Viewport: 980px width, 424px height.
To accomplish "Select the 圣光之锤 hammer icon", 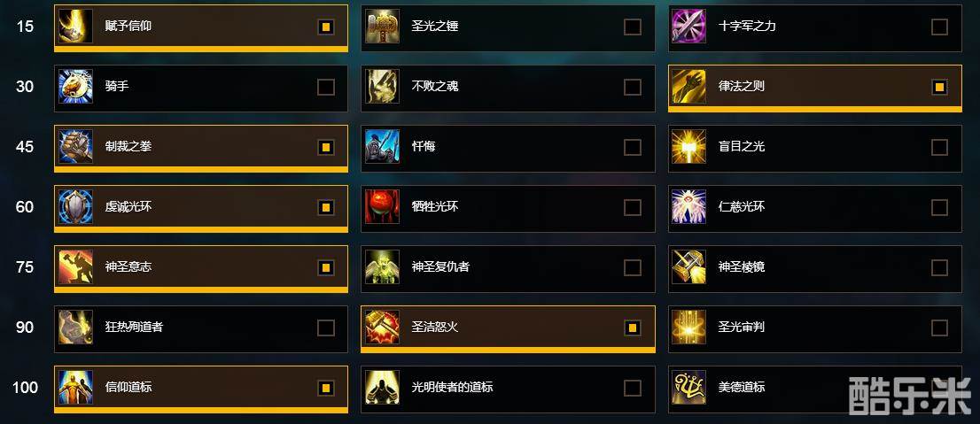I will coord(382,27).
